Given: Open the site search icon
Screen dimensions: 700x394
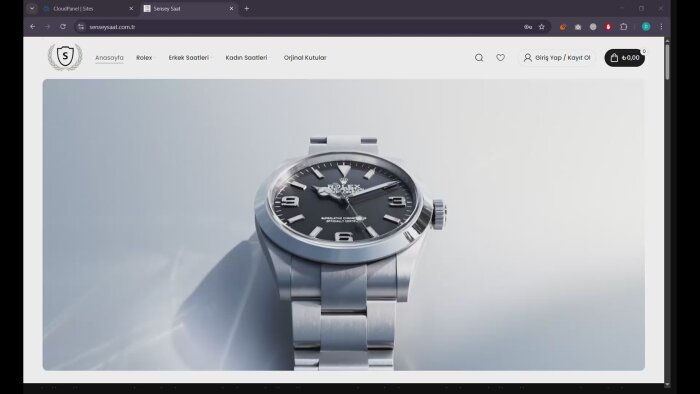Looking at the screenshot, I should (479, 58).
